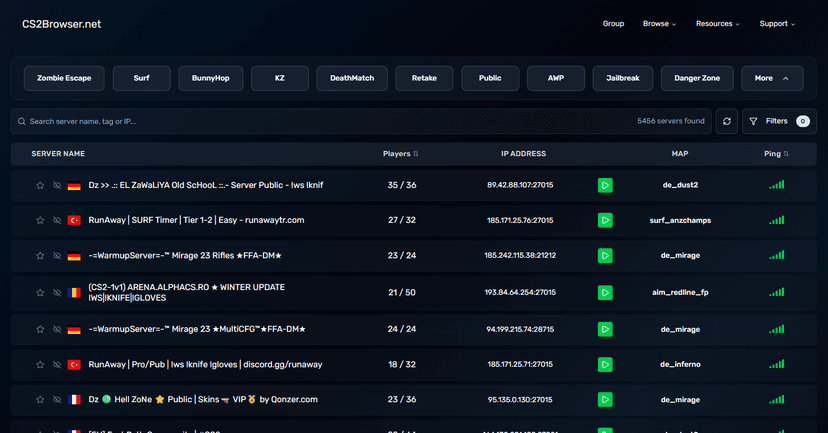Viewport: 828px width, 433px height.
Task: Hide the RunAway SURF Timer server
Action: (57, 220)
